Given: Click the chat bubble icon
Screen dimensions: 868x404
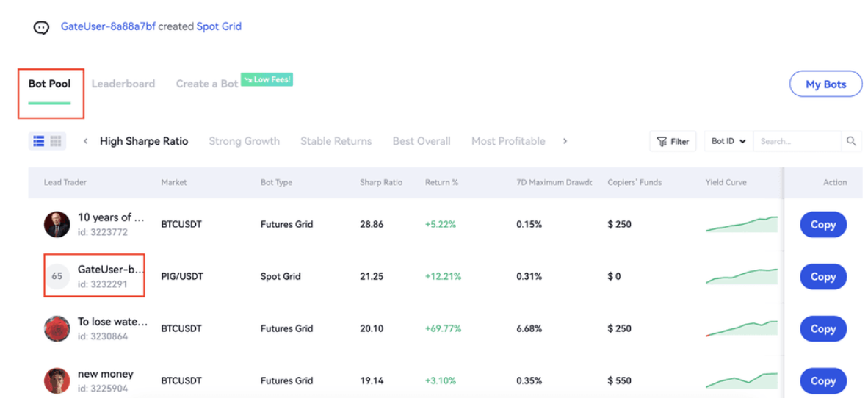Looking at the screenshot, I should pos(41,27).
